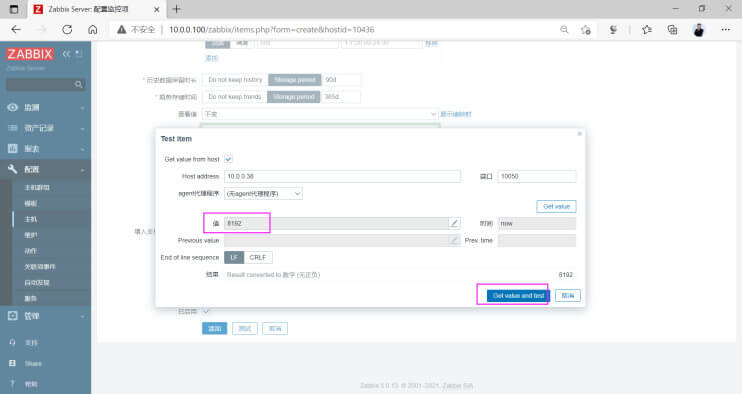Viewport: 742px width, 394px height.
Task: Click the ZABBIX logo in the sidebar
Action: [x=29, y=54]
